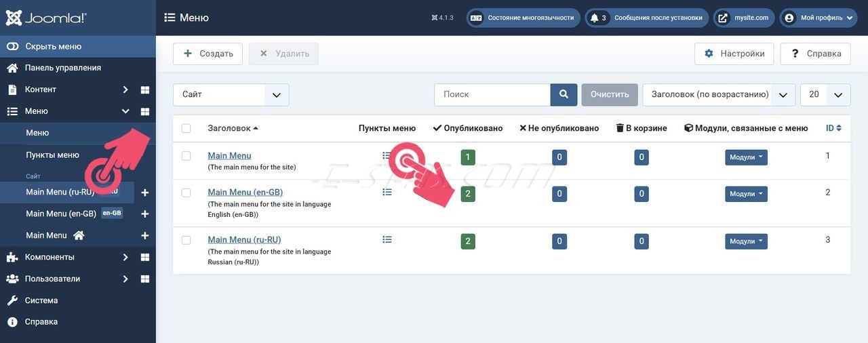
Task: Click published count 1 badge for Main Menu
Action: click(x=468, y=157)
